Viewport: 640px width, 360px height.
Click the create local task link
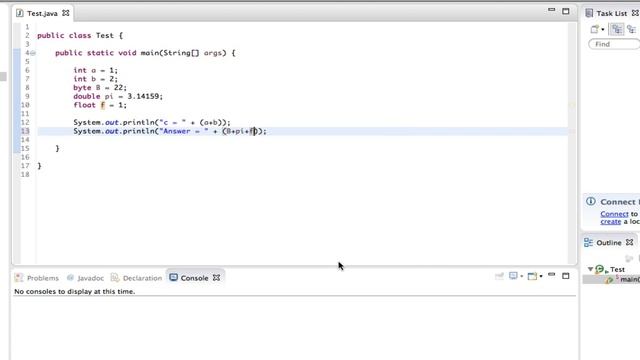[x=611, y=222]
